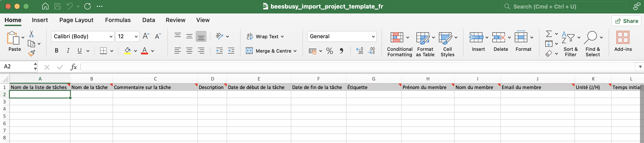Click the Clear eraser icon

pyautogui.click(x=549, y=53)
